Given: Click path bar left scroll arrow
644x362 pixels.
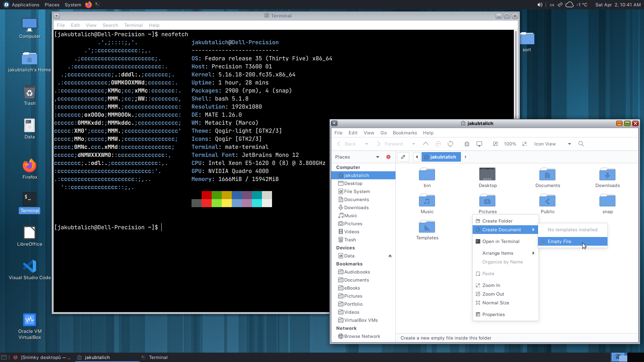Looking at the screenshot, I should coord(417,157).
